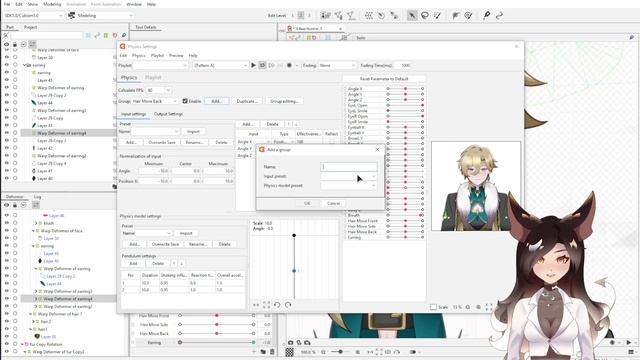
Task: Click the Duplicate... button
Action: tap(247, 101)
